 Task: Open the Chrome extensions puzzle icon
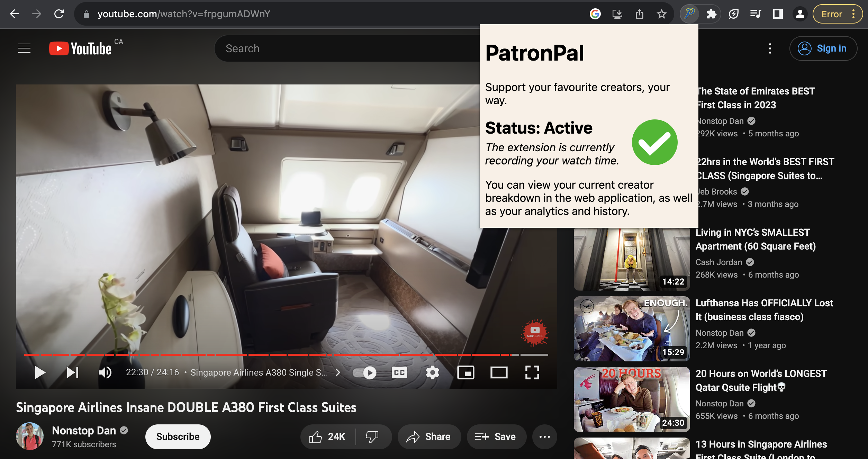click(711, 14)
